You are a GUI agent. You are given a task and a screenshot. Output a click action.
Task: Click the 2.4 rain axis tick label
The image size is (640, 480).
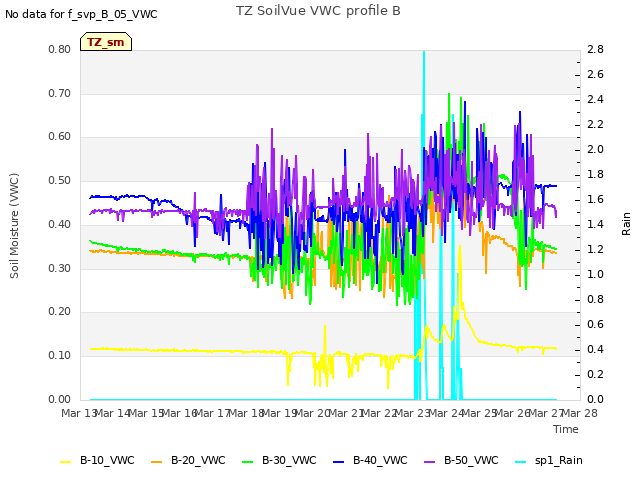coord(595,100)
